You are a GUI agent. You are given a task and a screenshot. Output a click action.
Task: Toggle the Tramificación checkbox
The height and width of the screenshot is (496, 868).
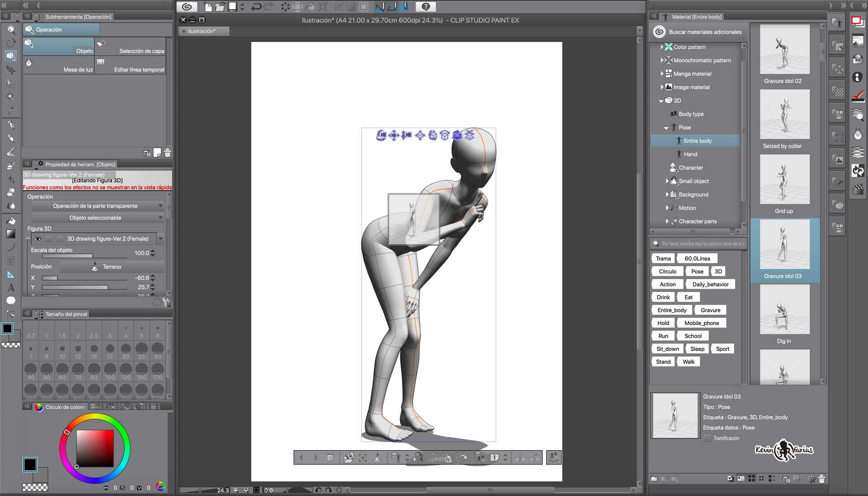point(708,438)
